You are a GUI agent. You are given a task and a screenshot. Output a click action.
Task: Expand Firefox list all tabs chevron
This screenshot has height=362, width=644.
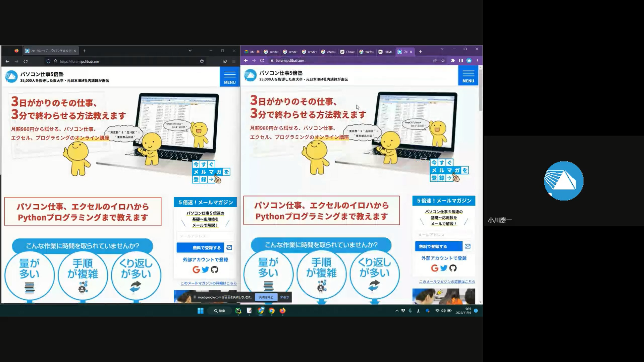tap(190, 51)
